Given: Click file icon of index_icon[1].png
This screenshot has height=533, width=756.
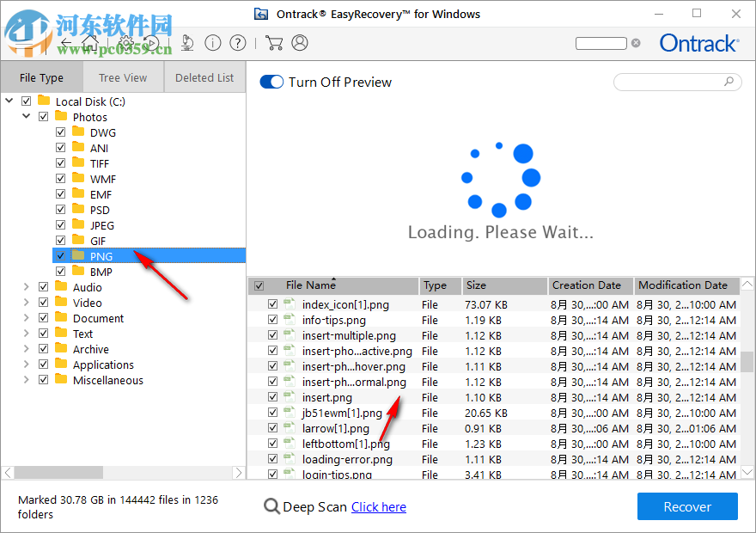Looking at the screenshot, I should coord(290,303).
